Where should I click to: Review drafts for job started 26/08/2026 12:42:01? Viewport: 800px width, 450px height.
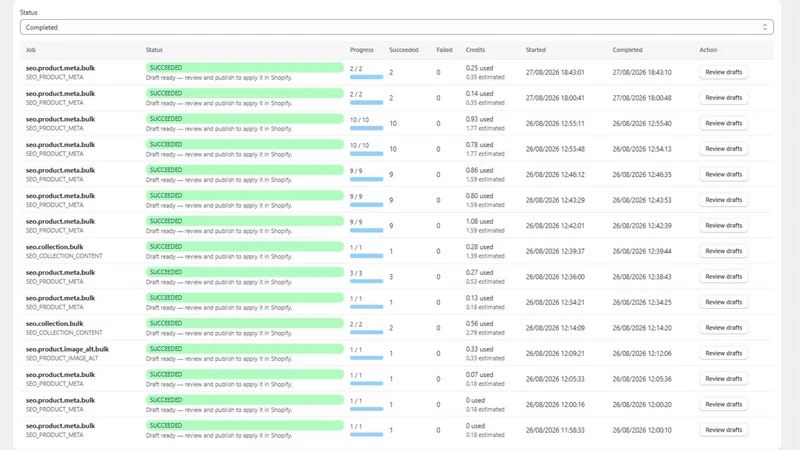[723, 226]
